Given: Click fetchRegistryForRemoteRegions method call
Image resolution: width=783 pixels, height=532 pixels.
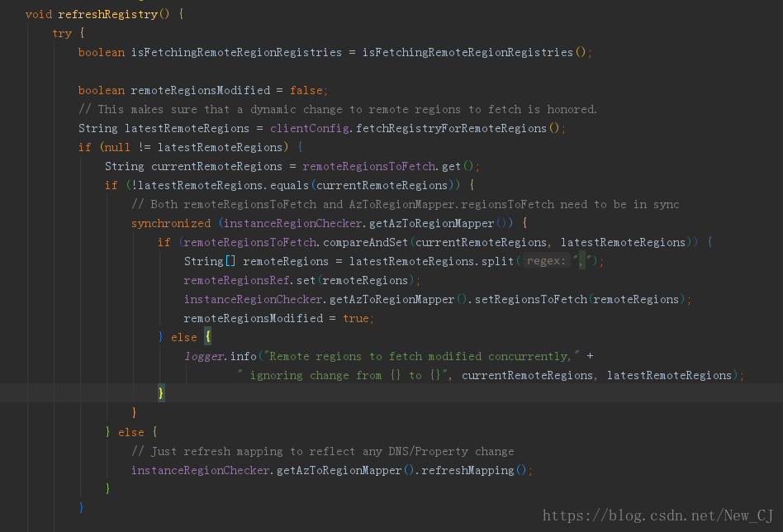Looking at the screenshot, I should click(451, 128).
